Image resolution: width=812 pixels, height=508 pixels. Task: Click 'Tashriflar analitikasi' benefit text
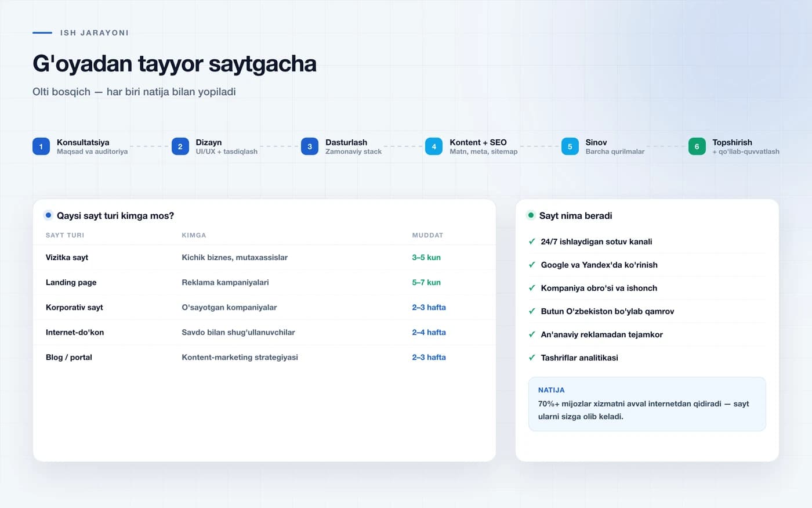tap(579, 358)
